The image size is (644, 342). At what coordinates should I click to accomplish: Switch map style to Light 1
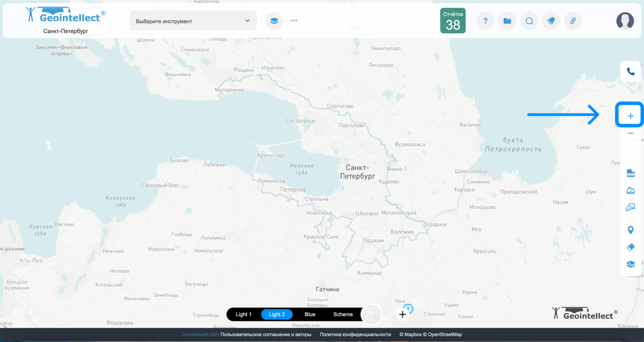click(x=244, y=314)
